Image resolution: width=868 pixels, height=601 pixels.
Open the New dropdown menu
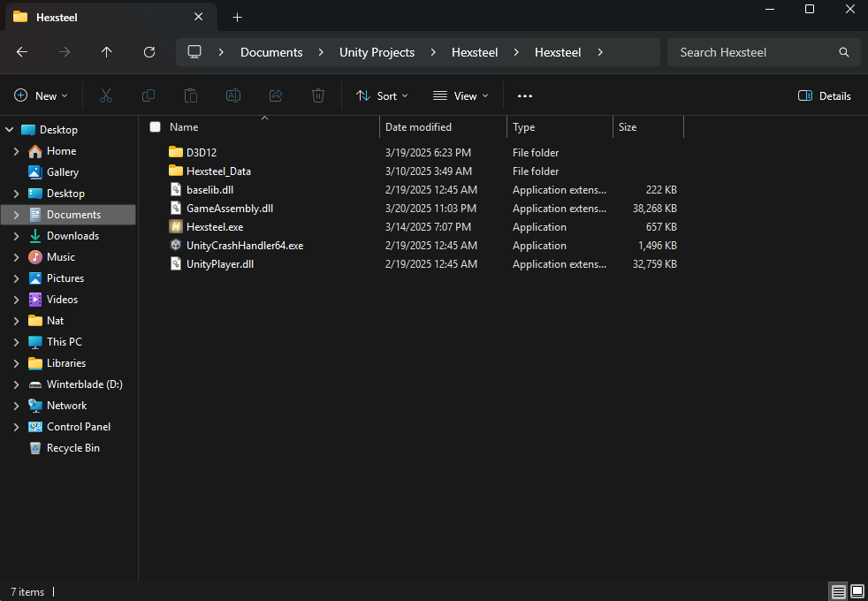(x=41, y=95)
